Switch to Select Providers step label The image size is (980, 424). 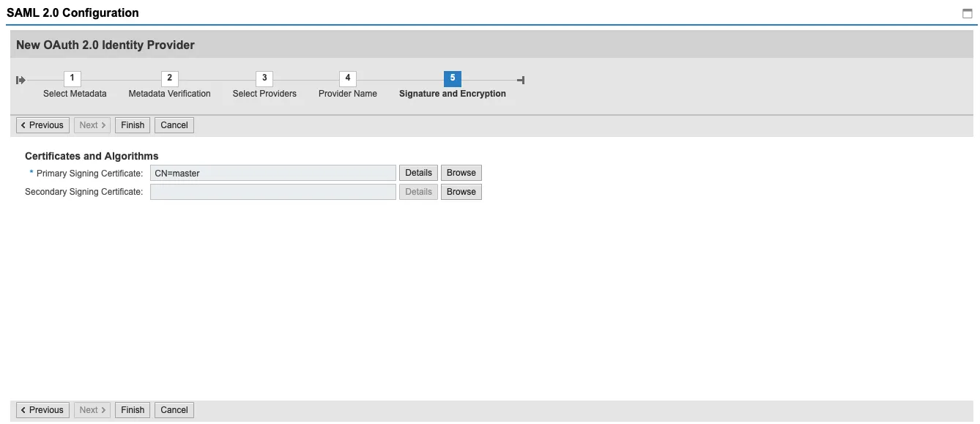tap(264, 94)
